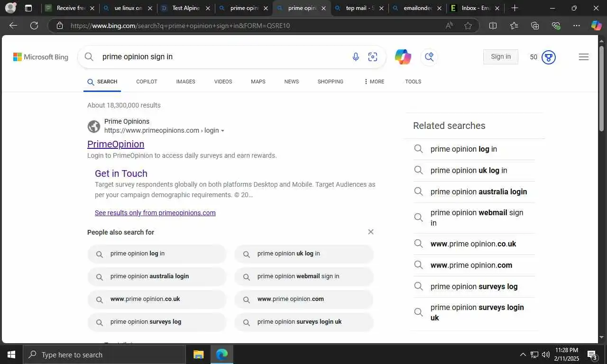
Task: Open volume control in system tray
Action: (546, 355)
